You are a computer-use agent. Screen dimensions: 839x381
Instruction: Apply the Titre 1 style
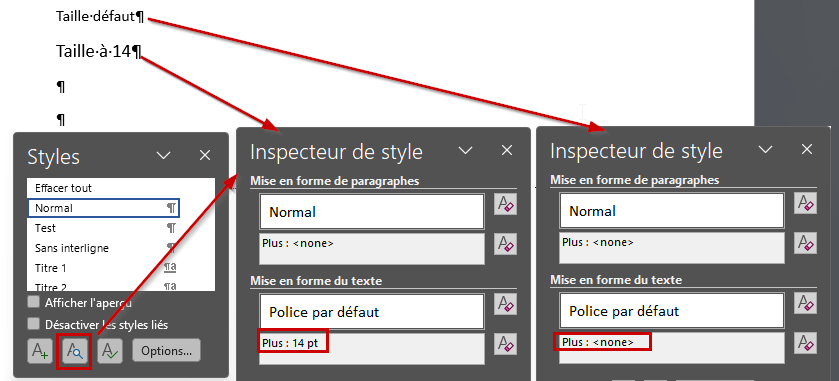point(103,268)
